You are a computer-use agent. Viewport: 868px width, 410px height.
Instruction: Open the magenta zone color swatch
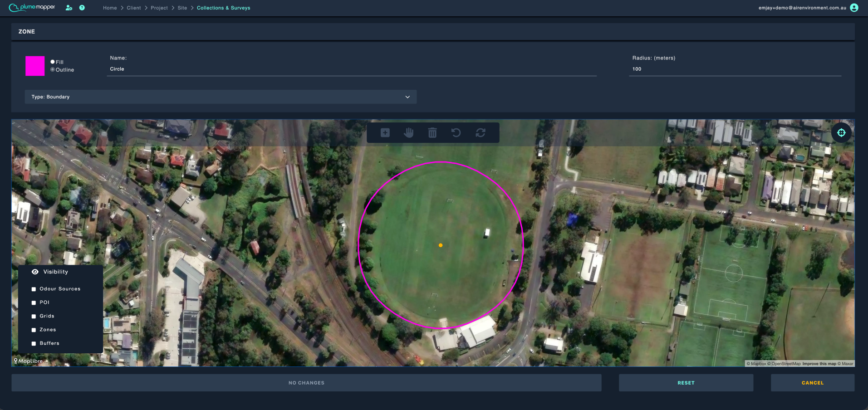35,66
